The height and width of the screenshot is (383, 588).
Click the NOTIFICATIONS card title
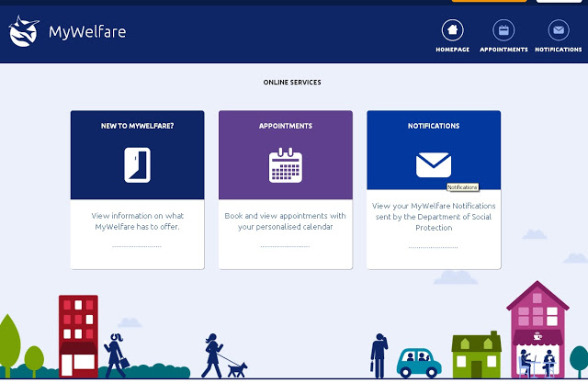click(433, 126)
